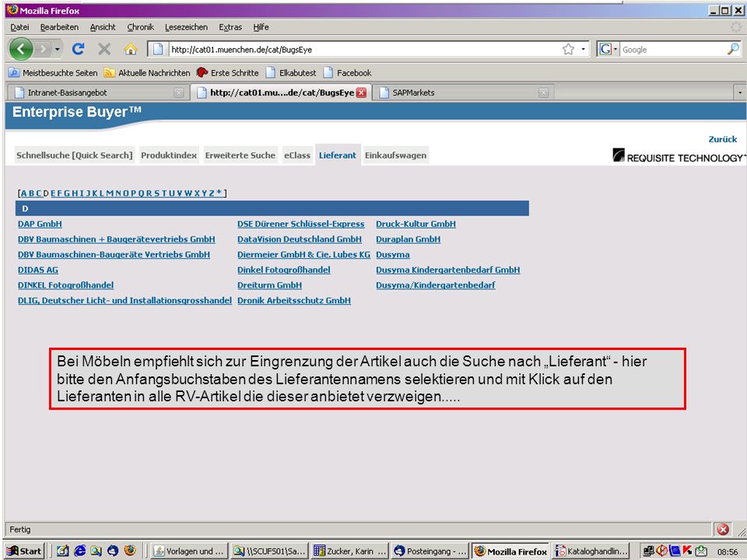This screenshot has height=560, width=747.
Task: Open the Ansicht menu
Action: coord(103,27)
